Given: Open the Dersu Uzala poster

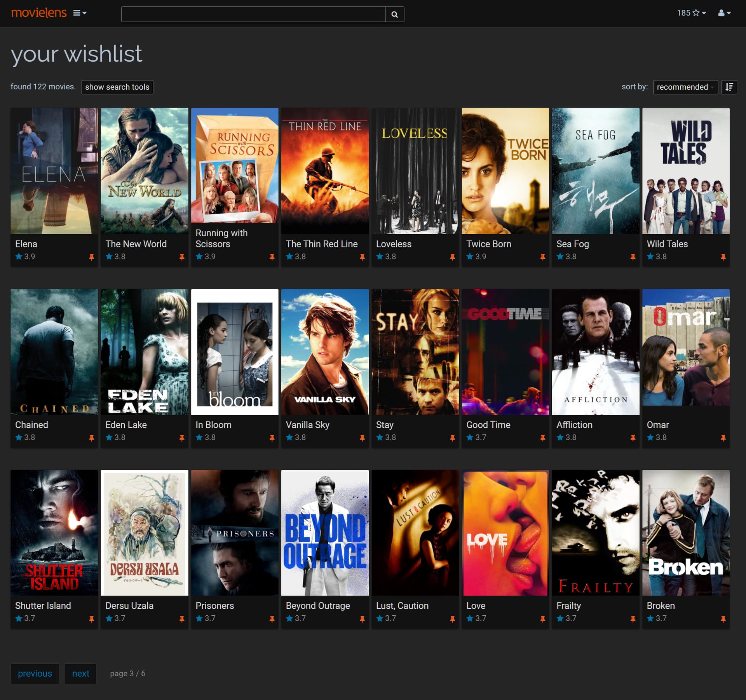Looking at the screenshot, I should click(x=145, y=533).
